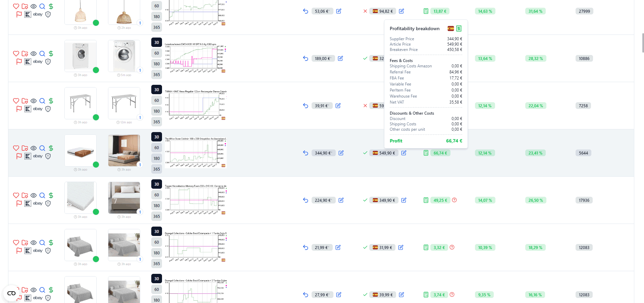Open the calculator breakdown next to 66,74 € profit
This screenshot has height=303, width=644.
click(426, 153)
